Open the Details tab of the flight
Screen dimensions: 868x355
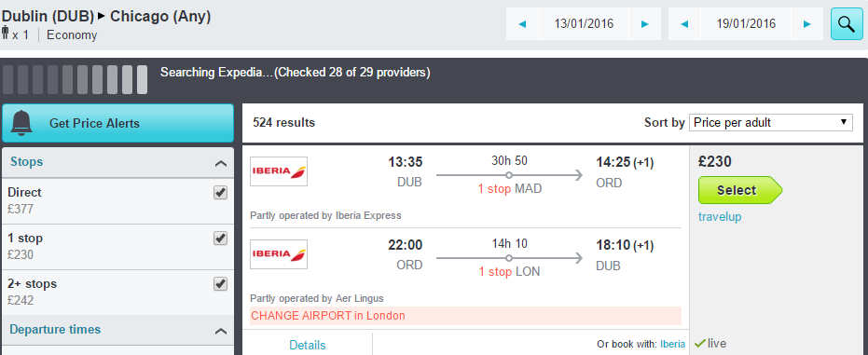(308, 345)
